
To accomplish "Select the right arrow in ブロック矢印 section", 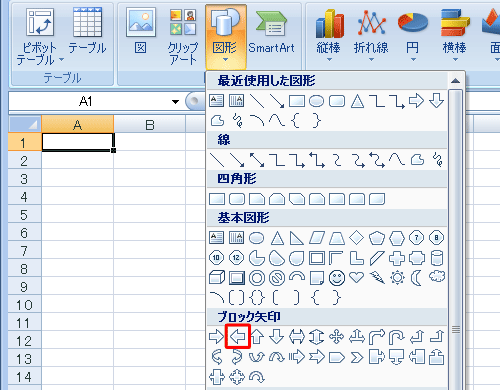I will tap(217, 337).
